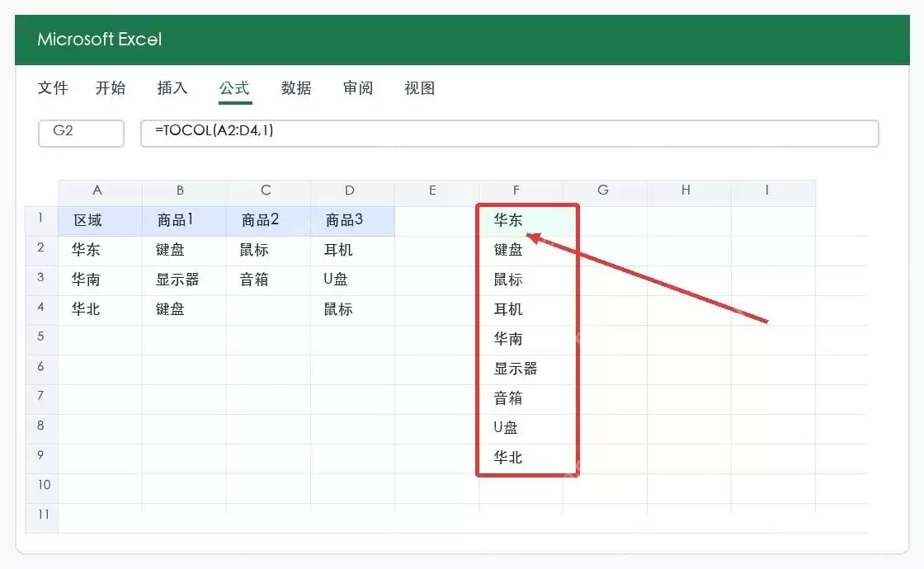The width and height of the screenshot is (924, 569).
Task: Select 音箱 in column C
Action: click(x=268, y=280)
